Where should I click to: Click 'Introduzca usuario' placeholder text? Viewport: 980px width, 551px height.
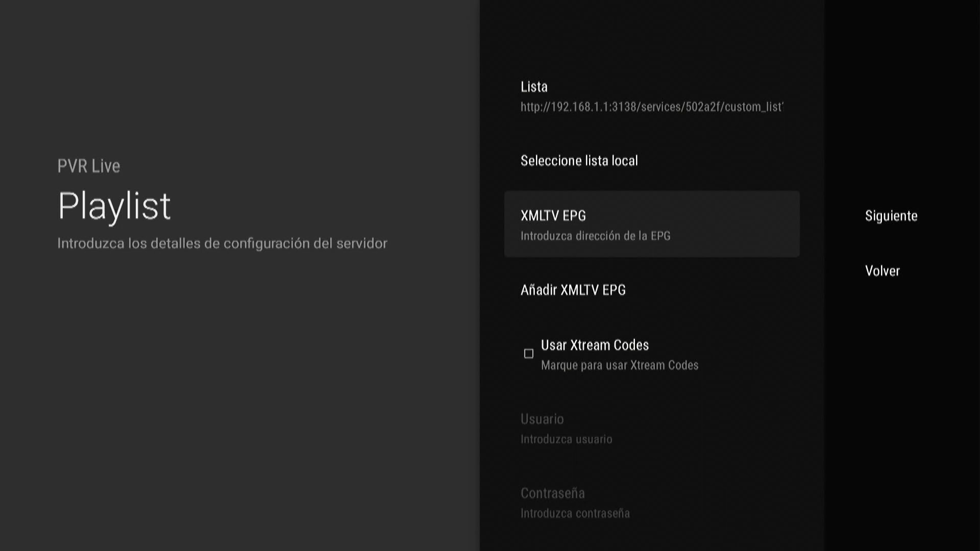(x=566, y=439)
